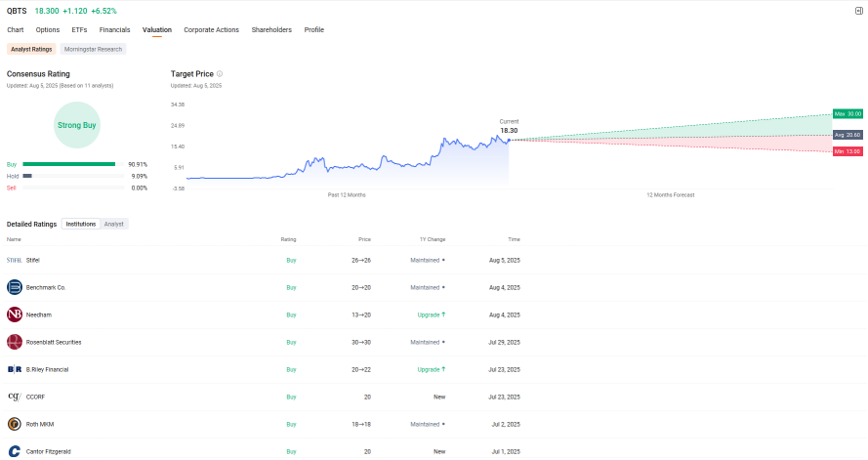
Task: Click the Stifel logo icon
Action: 15,260
